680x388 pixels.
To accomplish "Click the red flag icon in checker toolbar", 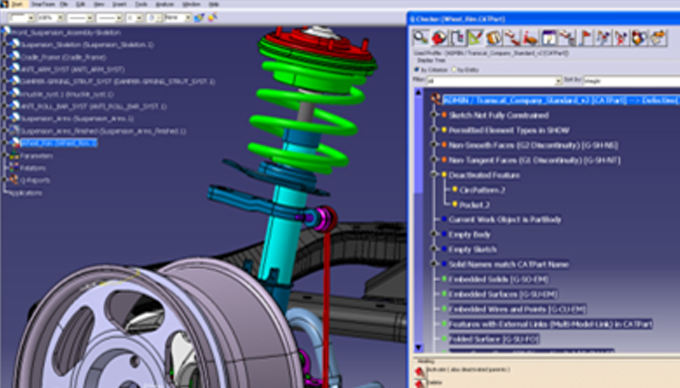I will coord(585,38).
